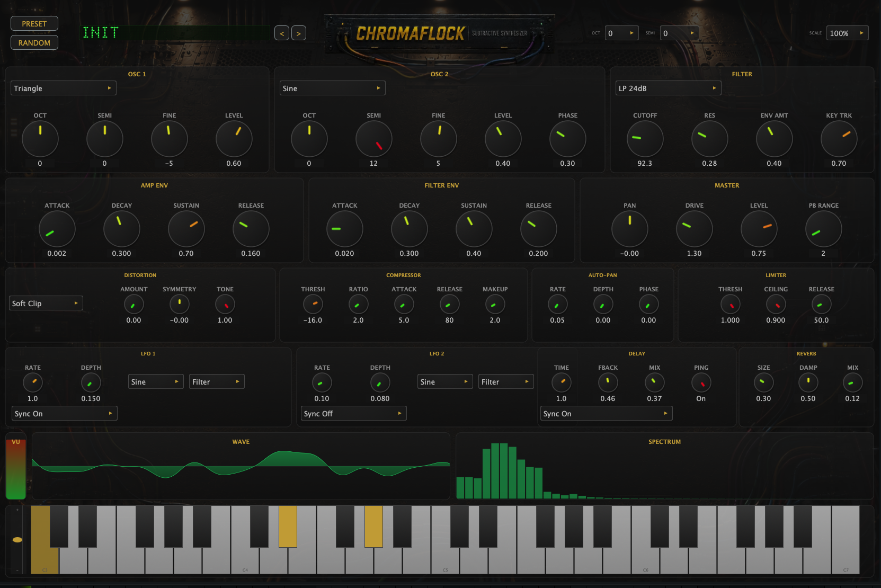Viewport: 881px width, 588px height.
Task: Click the Reverb MIX knob
Action: coord(853,382)
